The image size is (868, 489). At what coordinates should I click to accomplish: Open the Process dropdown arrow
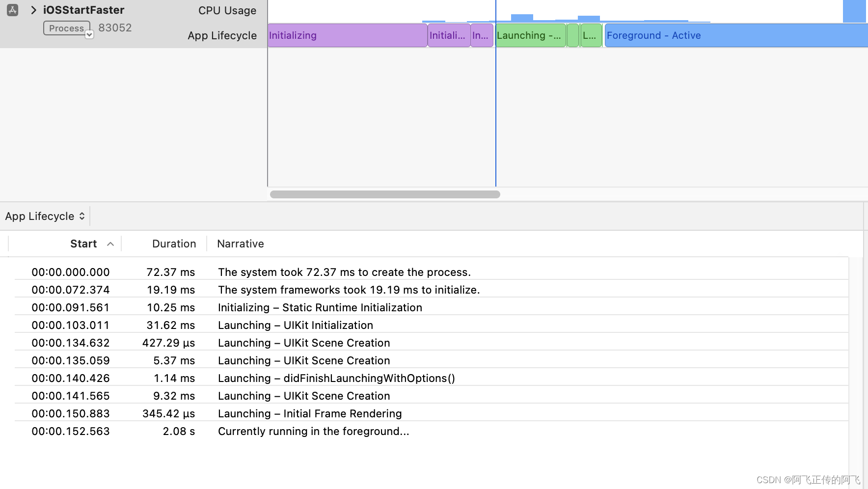tap(89, 34)
